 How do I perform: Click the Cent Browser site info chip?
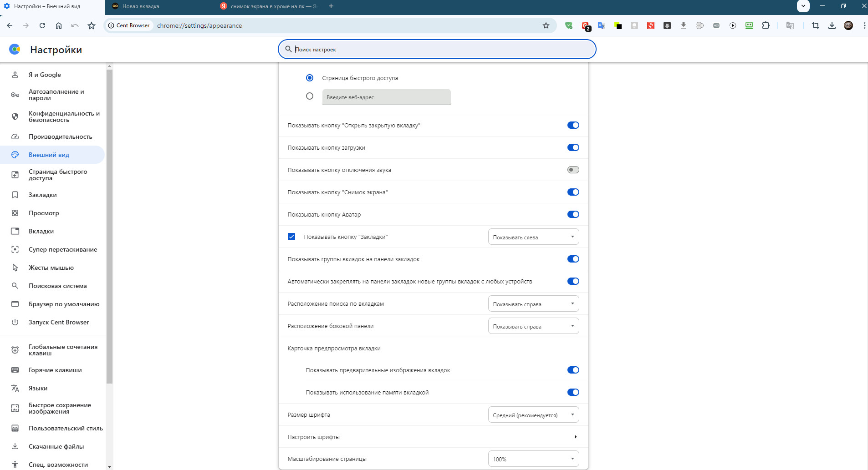point(129,25)
